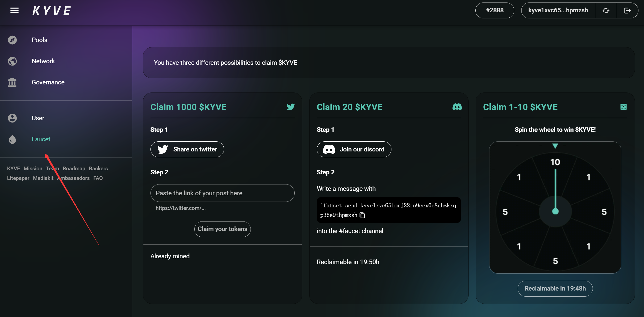The width and height of the screenshot is (644, 317).
Task: Click the Network globe icon
Action: point(12,61)
